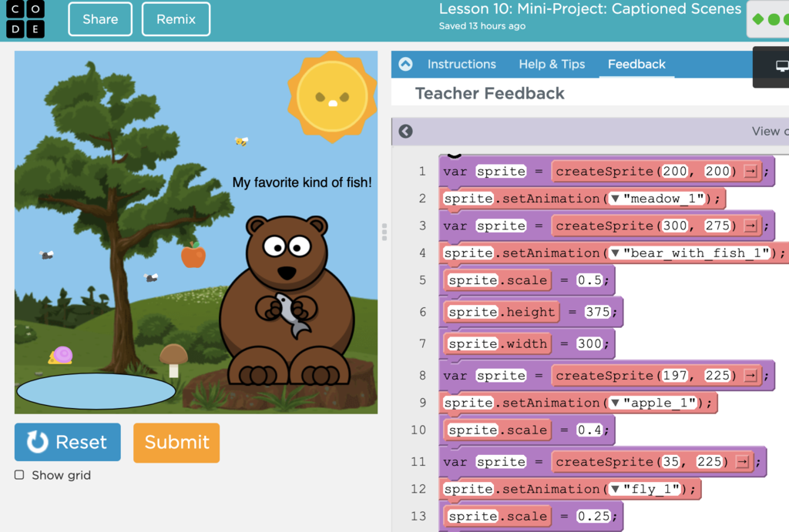Click the Share button
Image resolution: width=789 pixels, height=532 pixels.
point(100,19)
